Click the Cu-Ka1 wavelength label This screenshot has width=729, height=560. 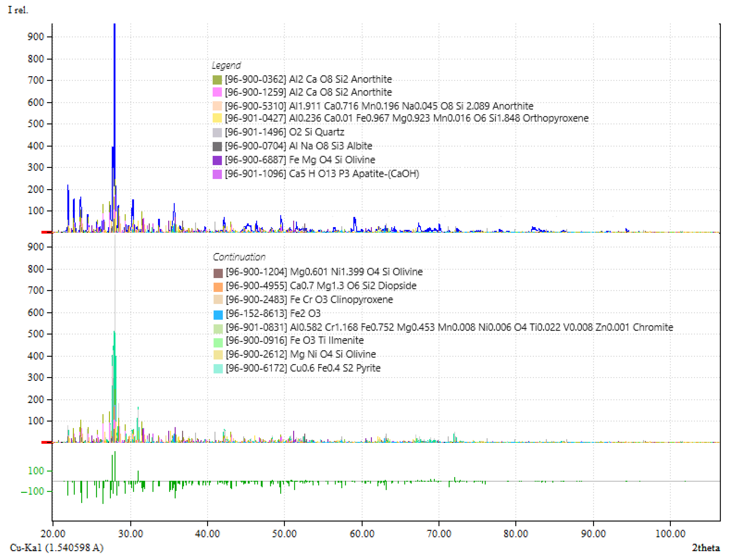[57, 548]
